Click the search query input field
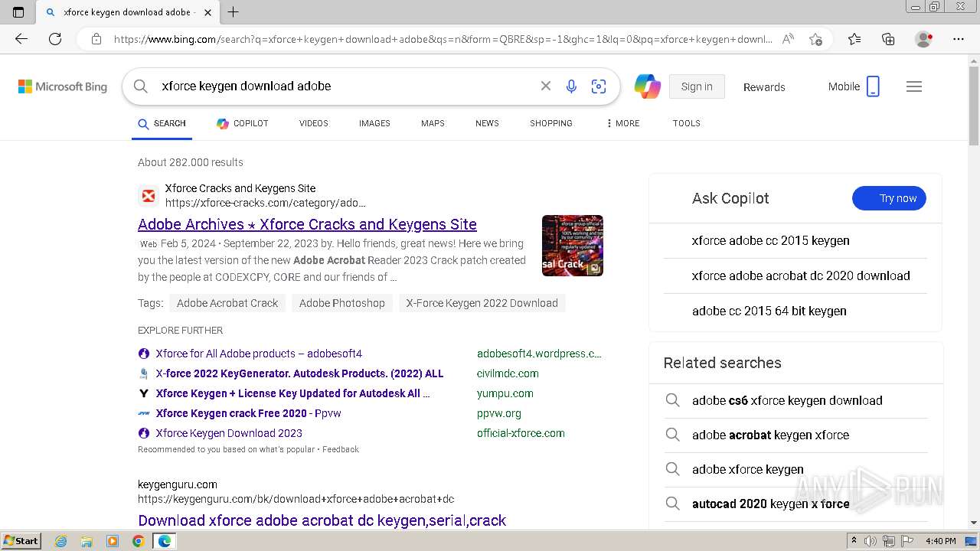 345,86
